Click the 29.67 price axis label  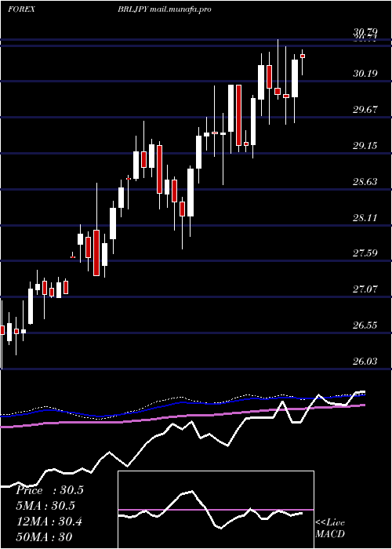click(365, 110)
